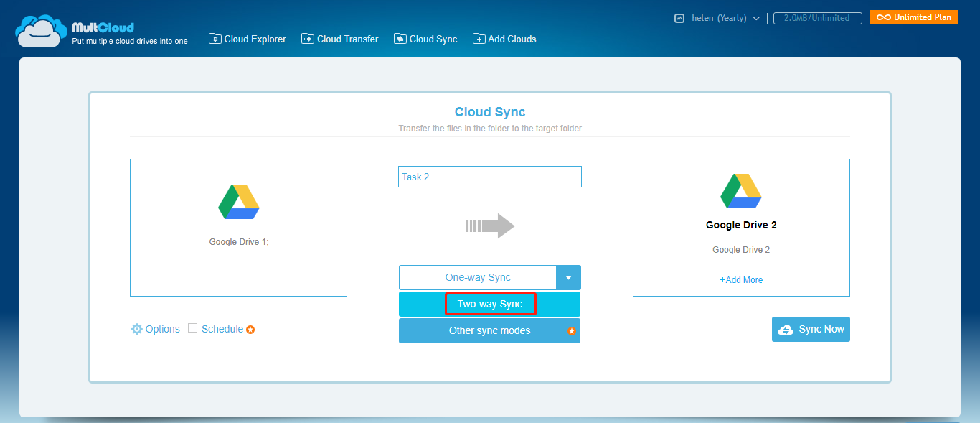
Task: Click the Cloud Sync menu icon
Action: [400, 39]
